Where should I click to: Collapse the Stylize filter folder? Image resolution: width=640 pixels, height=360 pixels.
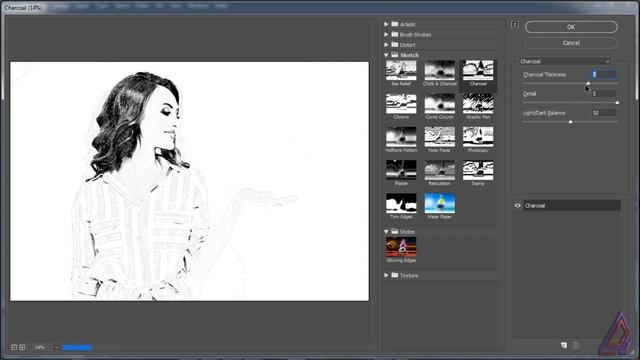[x=386, y=231]
